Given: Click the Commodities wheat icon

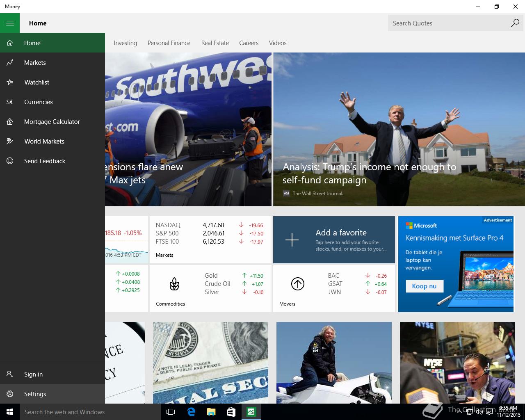Looking at the screenshot, I should click(x=174, y=284).
